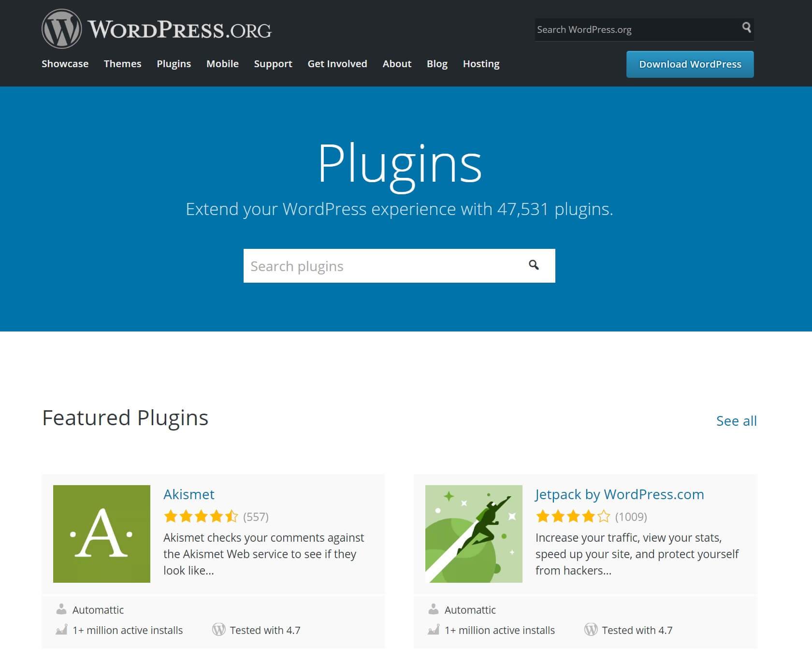Click the Jetpack rocket plugin icon
The image size is (812, 662).
[473, 533]
